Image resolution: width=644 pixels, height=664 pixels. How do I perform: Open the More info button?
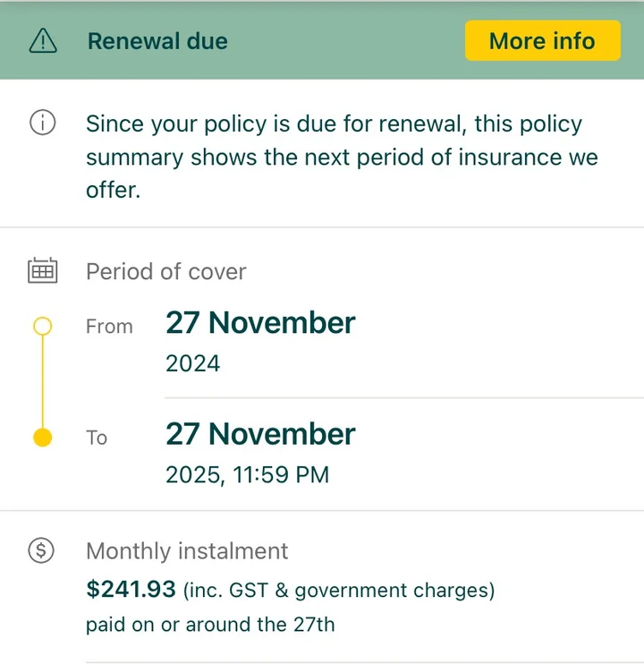coord(543,40)
